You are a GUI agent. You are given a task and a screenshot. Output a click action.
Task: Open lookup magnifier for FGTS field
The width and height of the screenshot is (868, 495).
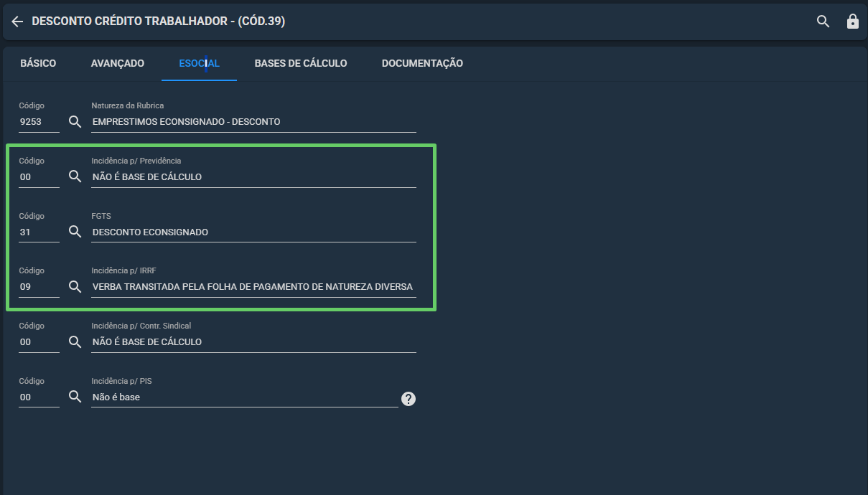pos(75,232)
